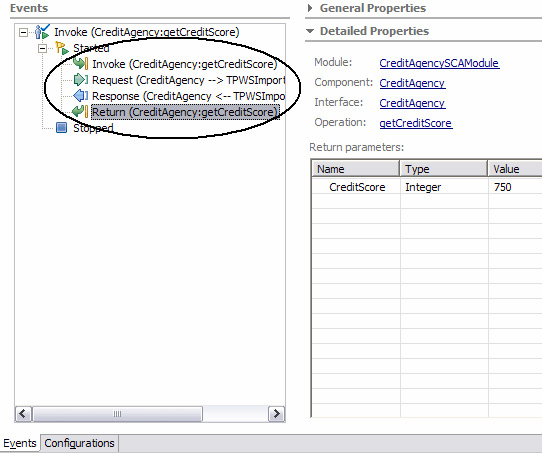The image size is (542, 453).
Task: Open the CreditAgency component link
Action: [x=412, y=83]
